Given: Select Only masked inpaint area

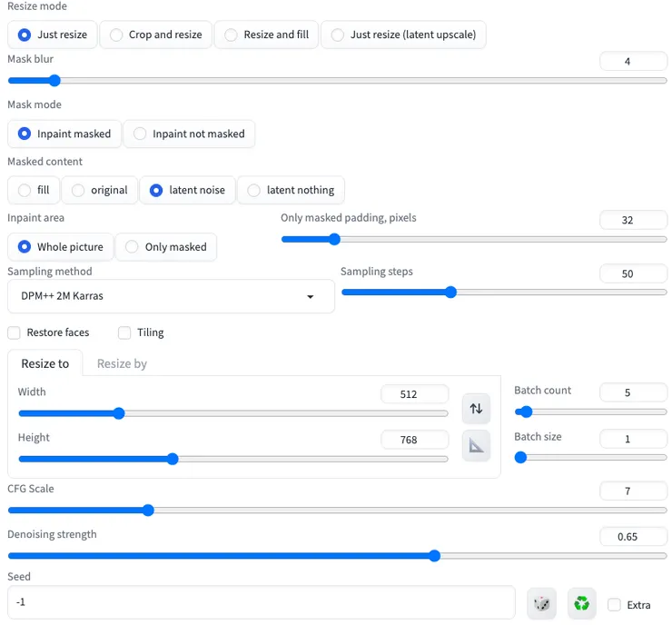Looking at the screenshot, I should [166, 247].
